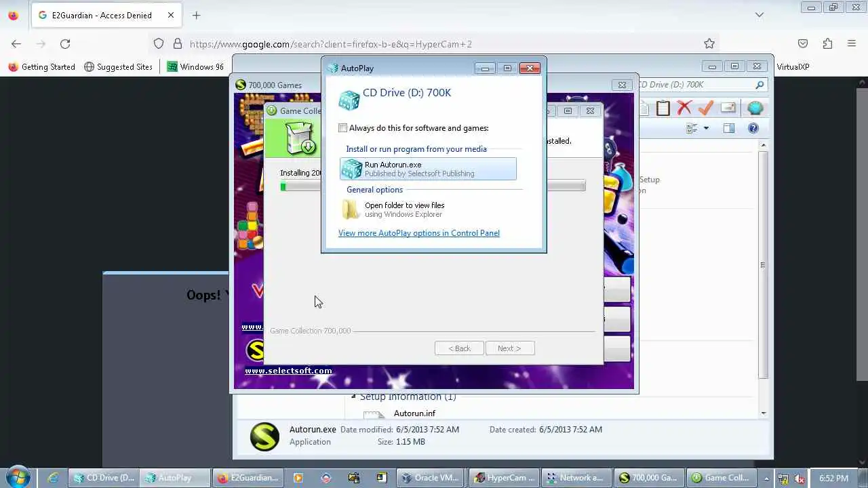868x488 pixels.
Task: Switch to Game Collection taskbar button
Action: coord(721,478)
